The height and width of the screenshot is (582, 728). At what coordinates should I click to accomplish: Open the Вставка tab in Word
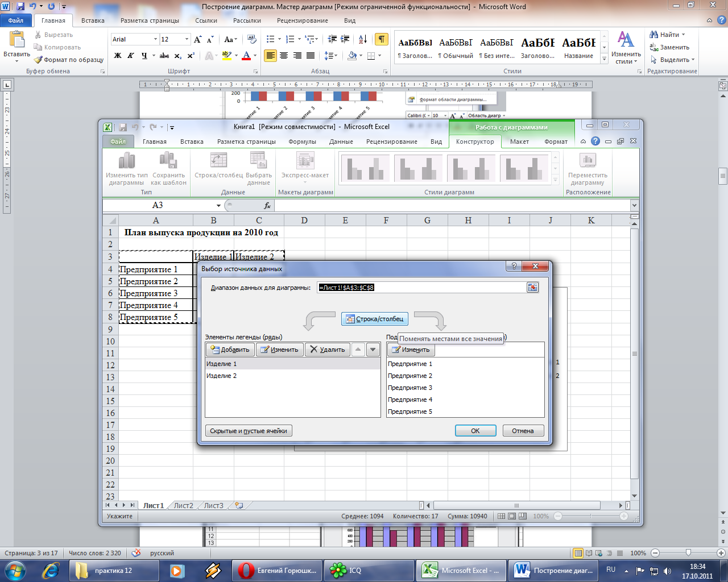pos(93,20)
